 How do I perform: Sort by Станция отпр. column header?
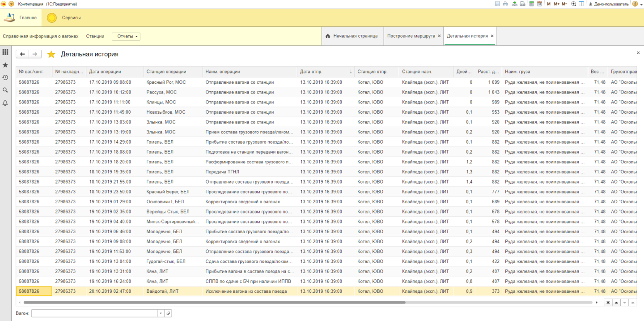pos(377,72)
